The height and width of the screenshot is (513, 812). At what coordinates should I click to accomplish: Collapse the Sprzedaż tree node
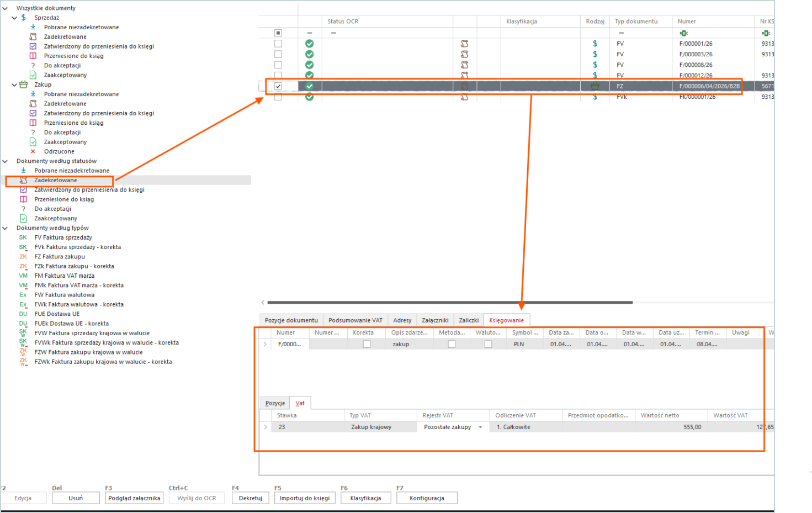(x=14, y=18)
